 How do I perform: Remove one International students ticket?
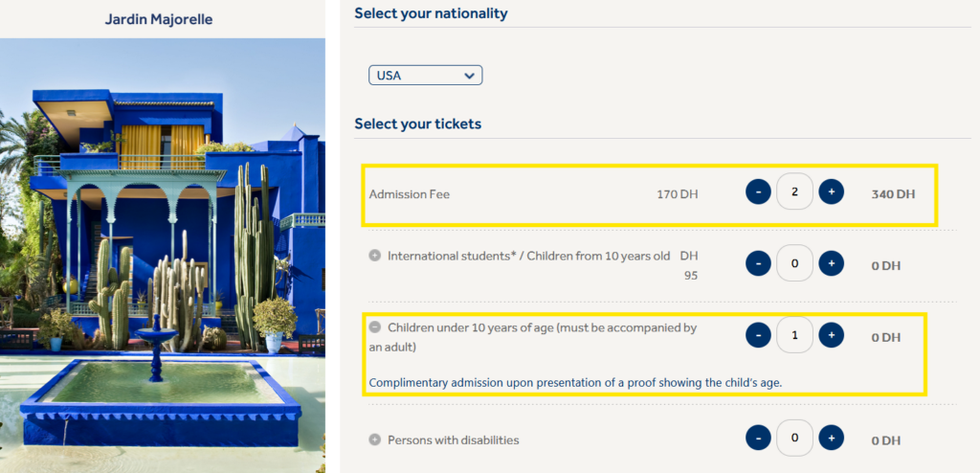pos(758,263)
